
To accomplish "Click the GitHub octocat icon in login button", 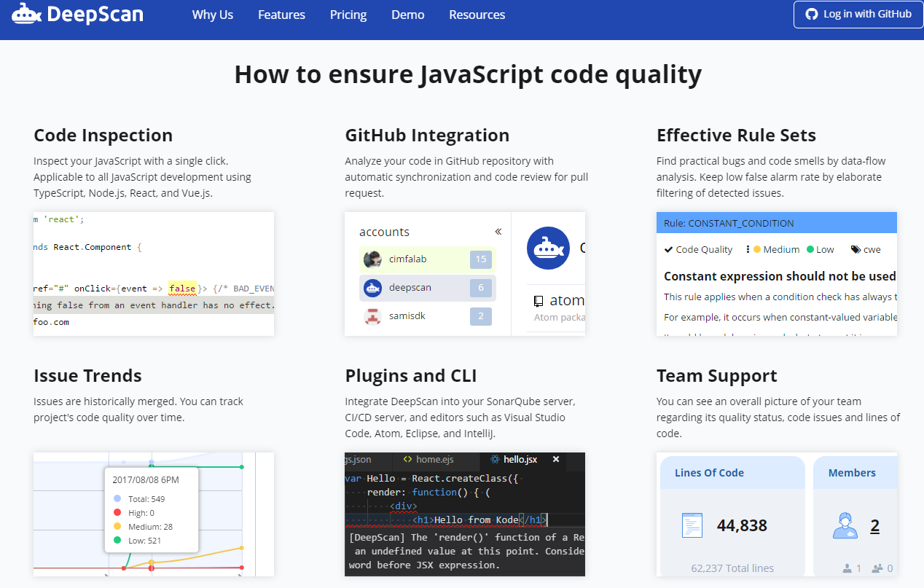I will [x=812, y=14].
